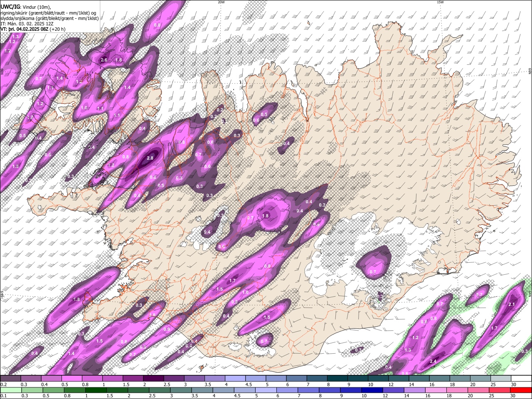532x399 pixels.
Task: Click the 20W longitude label
Action: point(221,2)
